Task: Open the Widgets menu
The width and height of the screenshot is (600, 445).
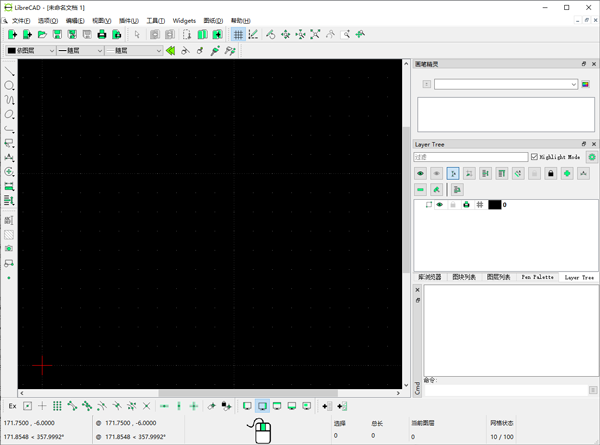Action: (x=184, y=20)
